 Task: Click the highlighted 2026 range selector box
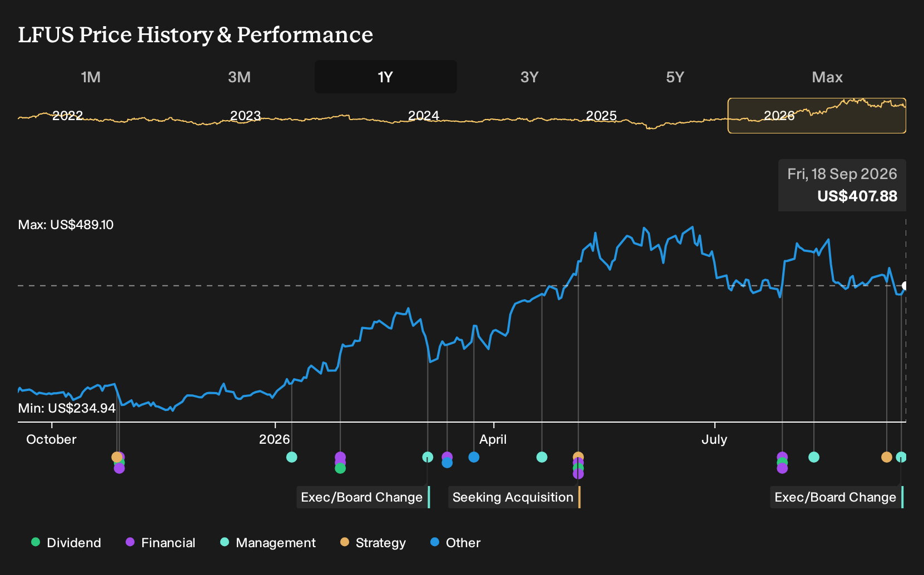pos(817,116)
